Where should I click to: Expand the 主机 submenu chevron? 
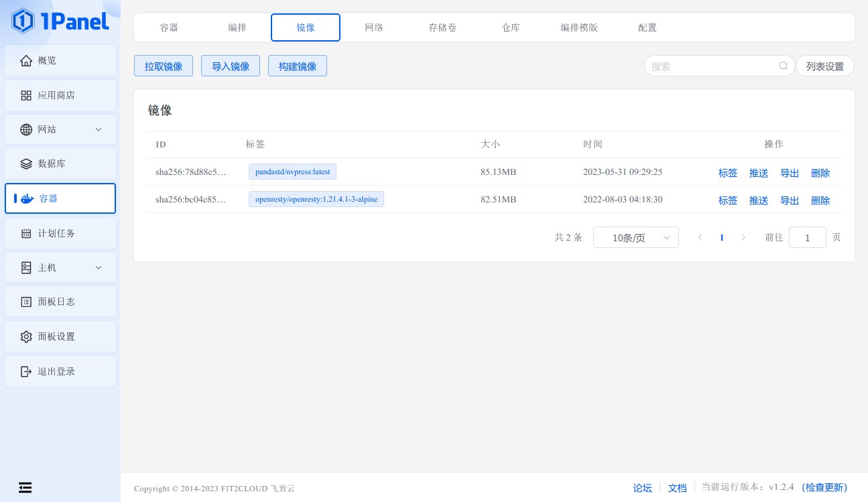(99, 267)
